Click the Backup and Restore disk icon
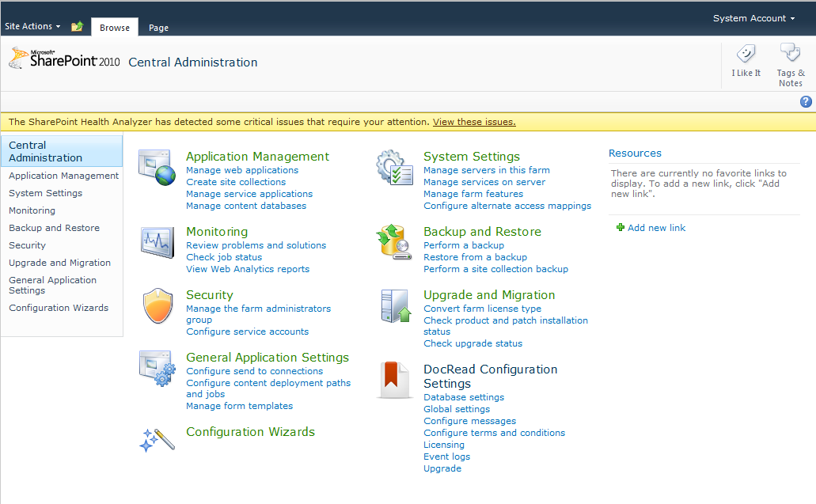816x504 pixels. [x=394, y=242]
